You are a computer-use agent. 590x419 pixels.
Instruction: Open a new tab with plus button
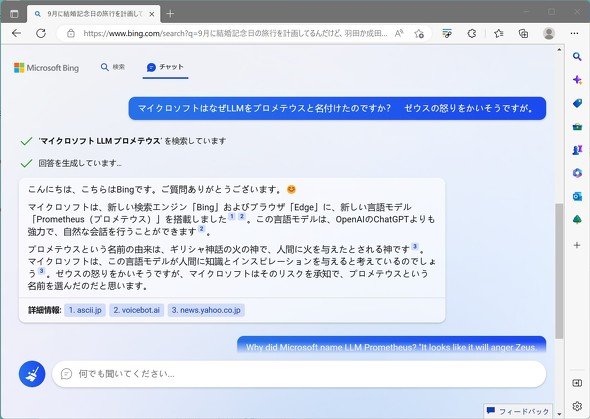(x=170, y=14)
